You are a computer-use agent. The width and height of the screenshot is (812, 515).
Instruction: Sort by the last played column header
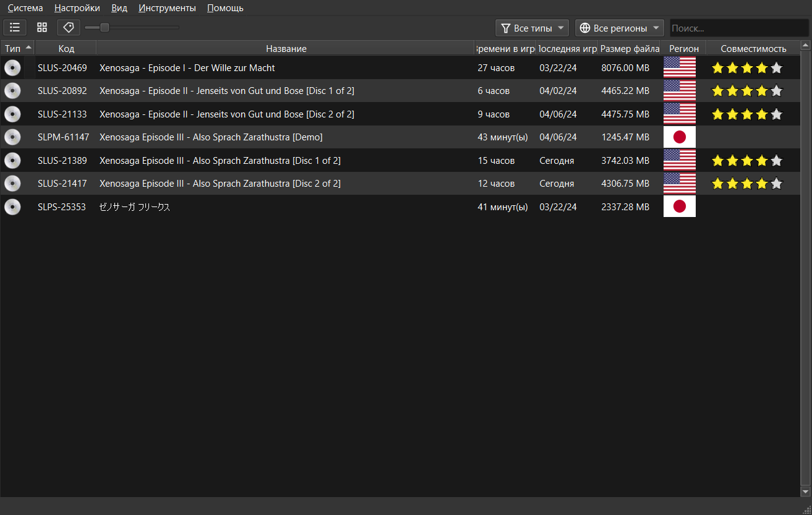point(567,48)
